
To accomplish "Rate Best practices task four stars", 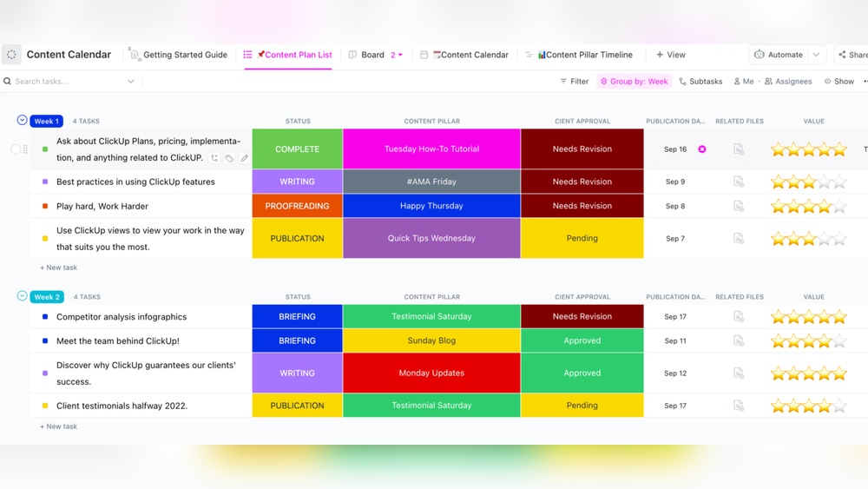I will [825, 182].
